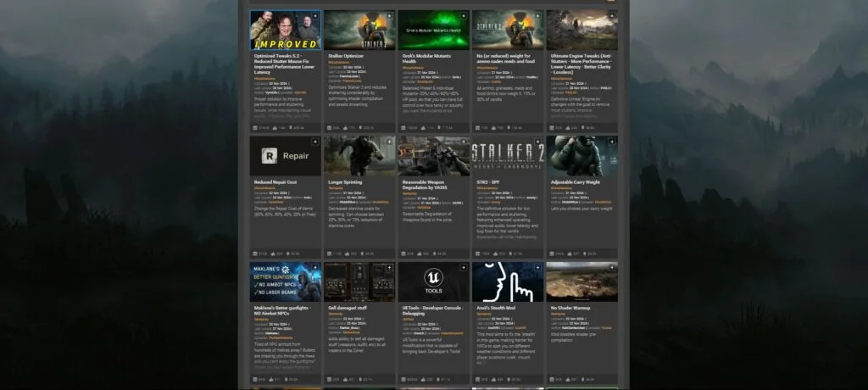Screen dimensions: 868x390
Task: Click thumbs-up icon on Axxii's Stealth Mod card
Action: [x=495, y=380]
